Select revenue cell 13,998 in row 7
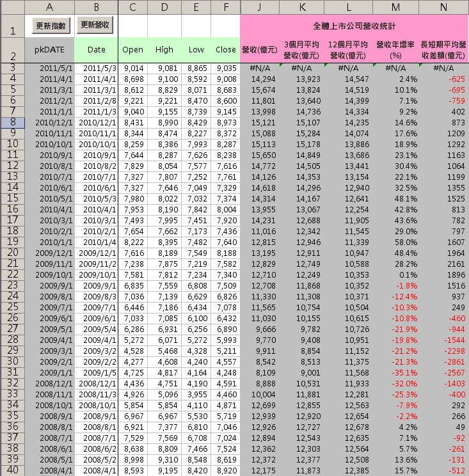The height and width of the screenshot is (476, 469). click(260, 112)
